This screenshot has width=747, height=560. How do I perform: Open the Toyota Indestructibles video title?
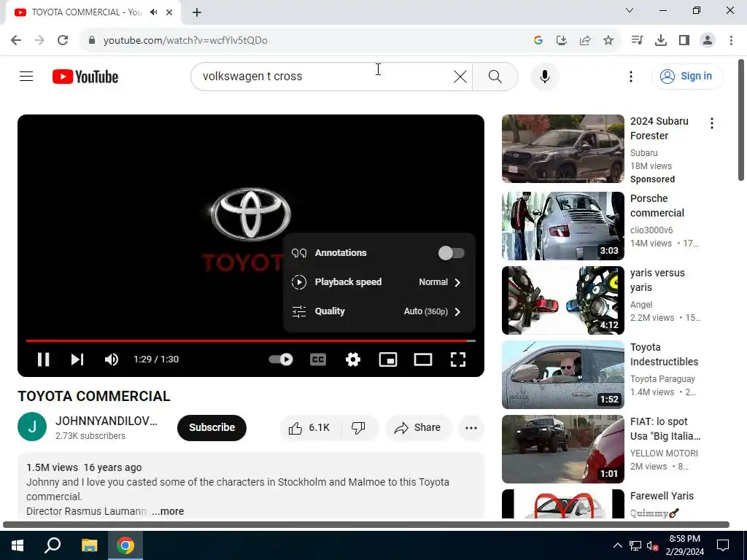664,354
